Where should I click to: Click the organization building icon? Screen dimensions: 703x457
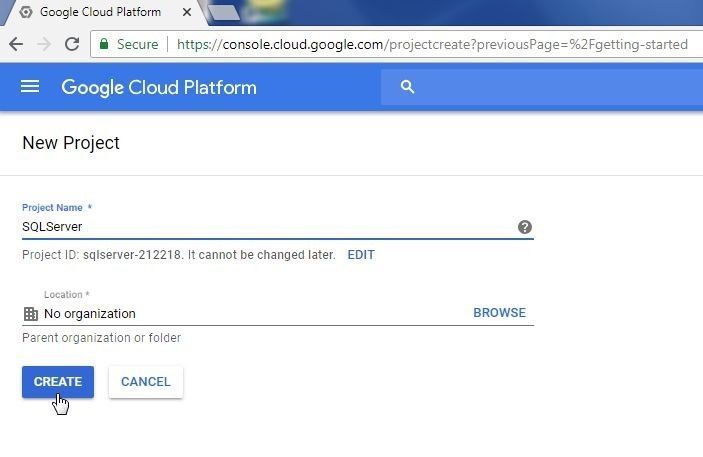(30, 313)
